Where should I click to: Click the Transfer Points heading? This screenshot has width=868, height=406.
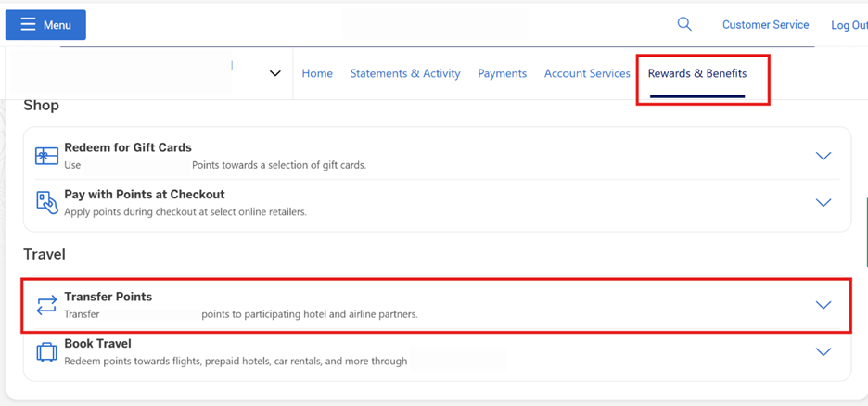[x=108, y=297]
